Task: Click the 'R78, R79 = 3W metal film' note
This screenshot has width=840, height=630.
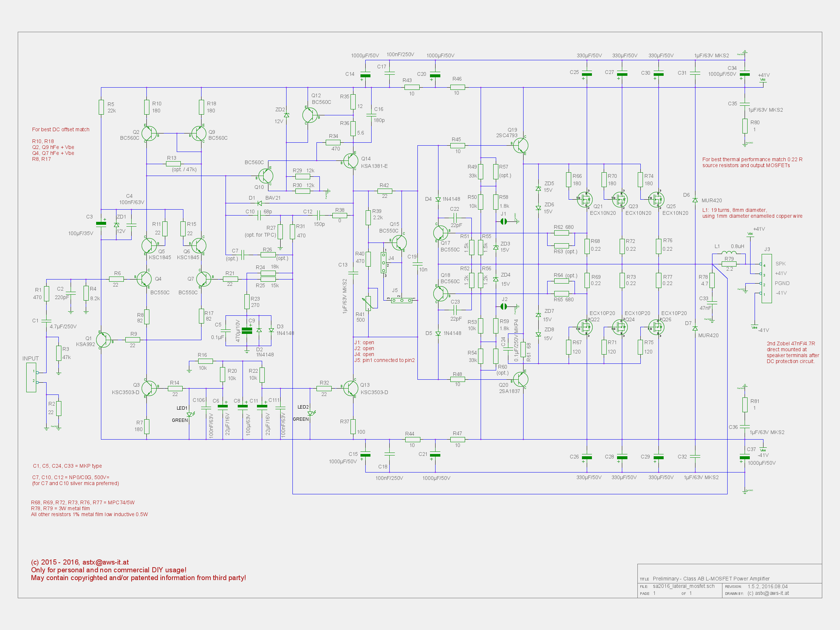Action: [x=60, y=508]
